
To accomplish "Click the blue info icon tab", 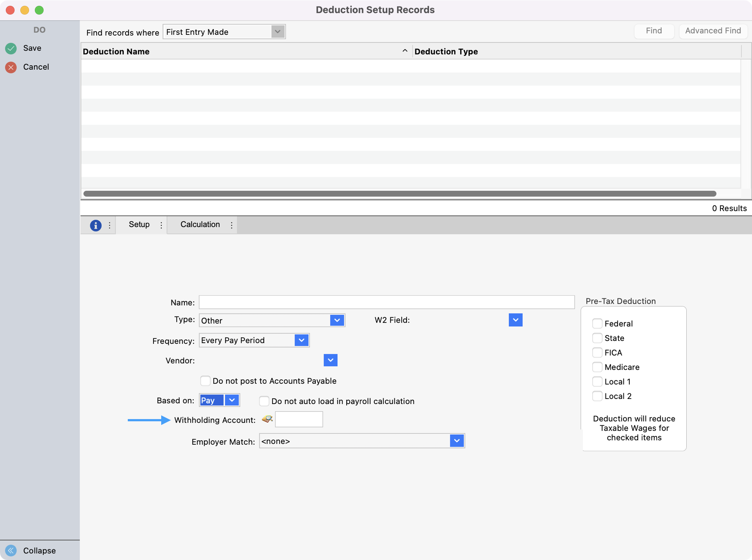I will 95,225.
